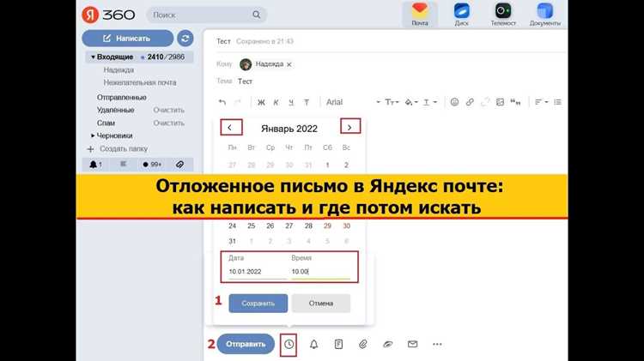Select day 31 in the calendar
The height and width of the screenshot is (361, 644).
[x=233, y=241]
